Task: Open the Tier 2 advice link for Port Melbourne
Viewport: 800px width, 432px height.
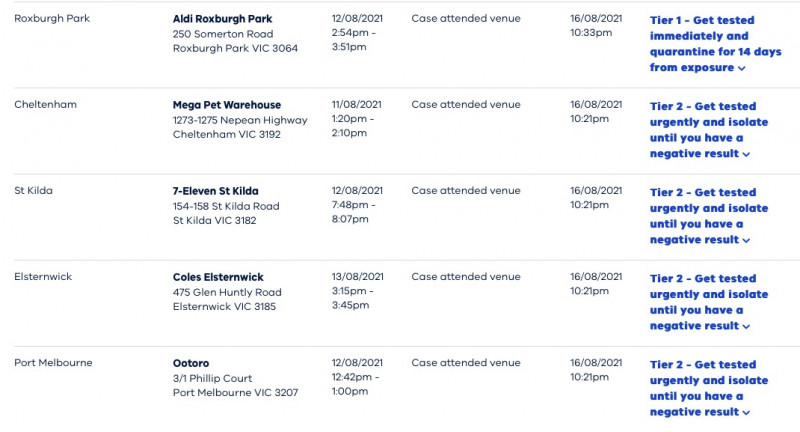Action: coord(709,389)
